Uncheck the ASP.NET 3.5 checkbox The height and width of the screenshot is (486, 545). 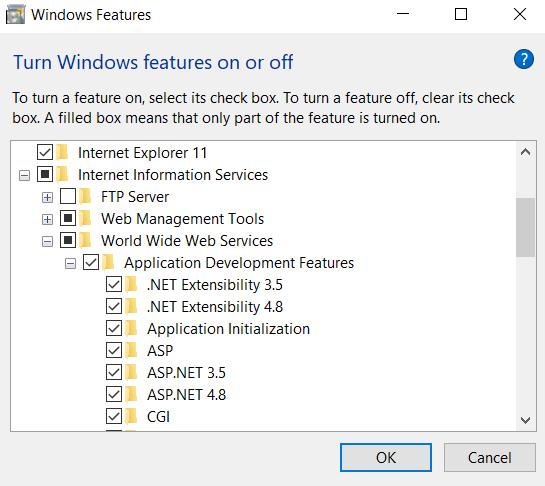click(x=114, y=372)
